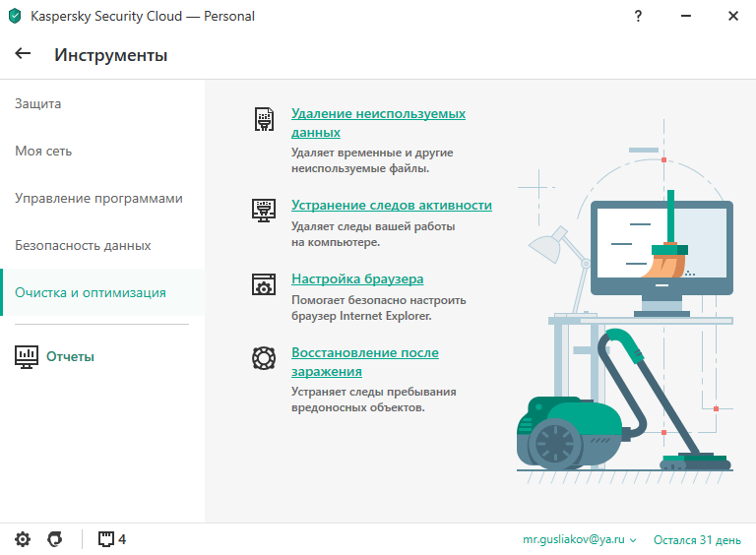Open Настройка браузера link

pos(357,278)
